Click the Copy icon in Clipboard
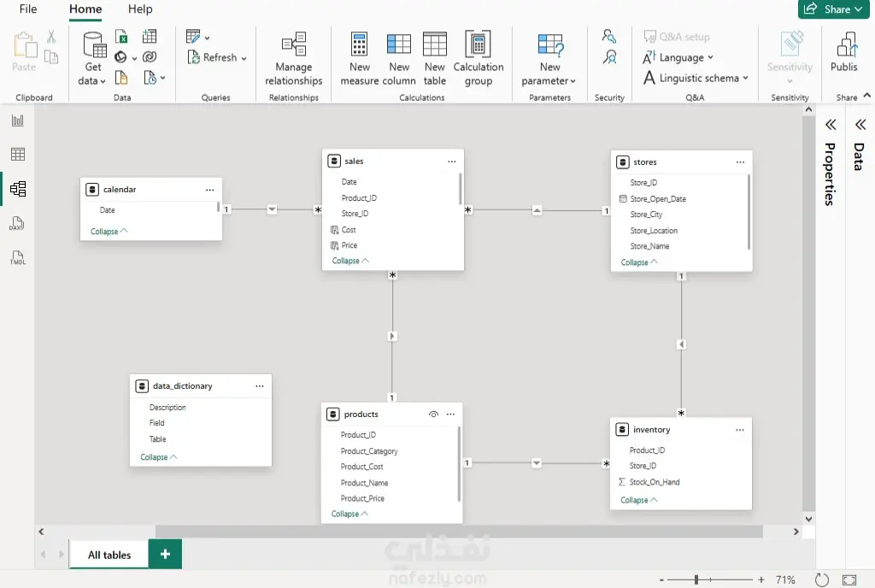This screenshot has width=875, height=588. [50, 57]
